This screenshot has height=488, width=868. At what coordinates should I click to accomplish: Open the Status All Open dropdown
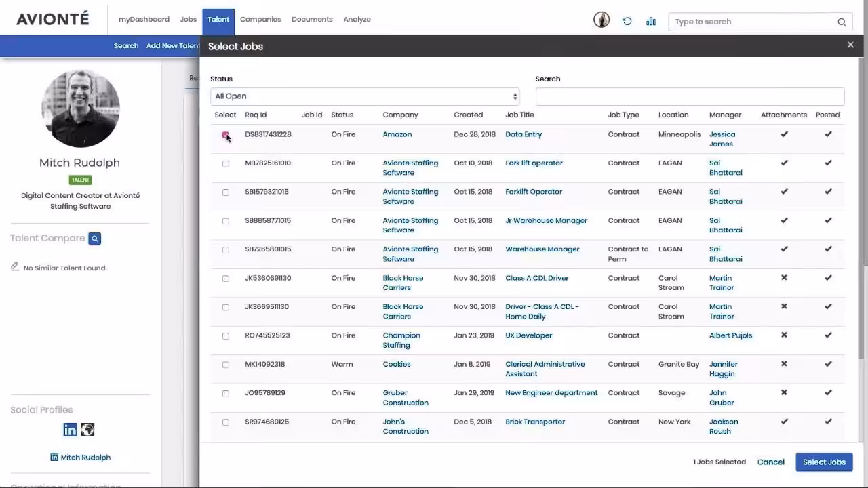click(365, 96)
